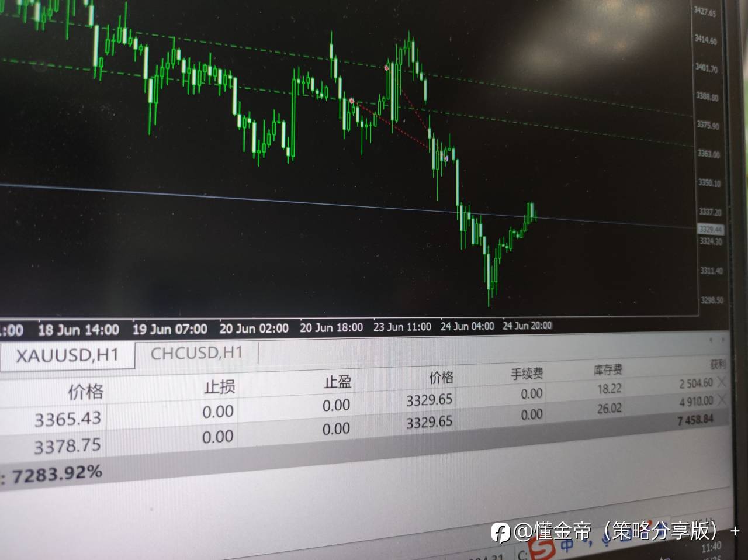Click the taskbar clock showing 11:40
The height and width of the screenshot is (560, 748).
(x=711, y=547)
